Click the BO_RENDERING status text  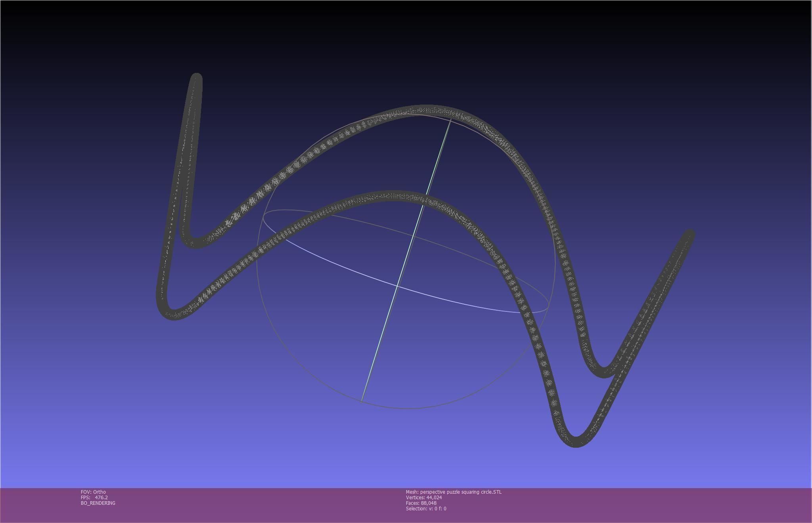click(98, 503)
